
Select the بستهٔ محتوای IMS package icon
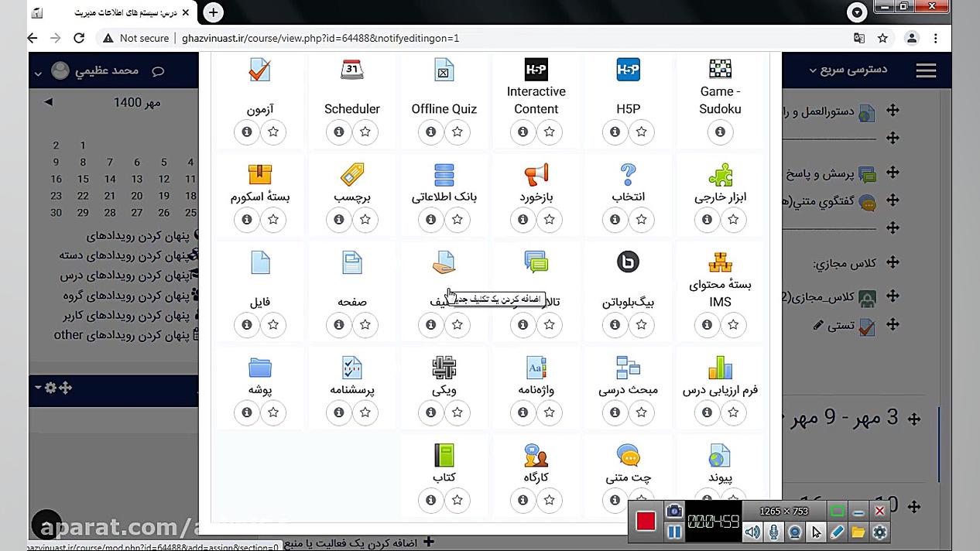click(x=720, y=262)
